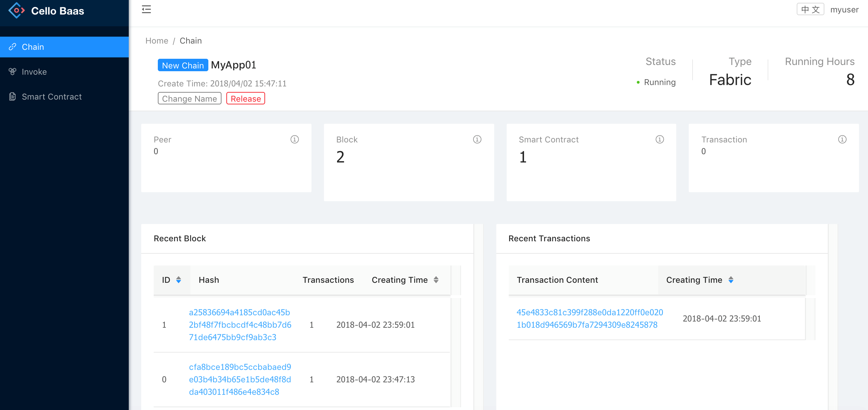Sort Recent Transactions by Creating Time

tap(731, 280)
